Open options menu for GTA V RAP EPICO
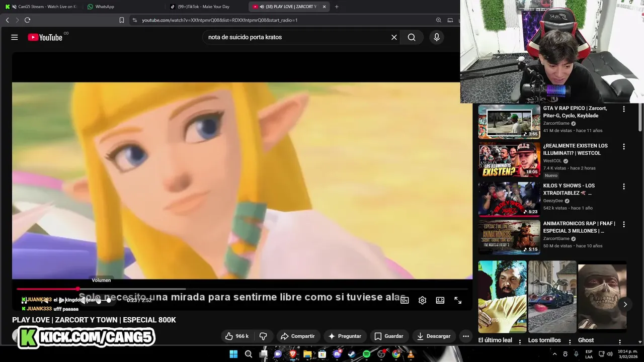This screenshot has width=644, height=362. 624,109
